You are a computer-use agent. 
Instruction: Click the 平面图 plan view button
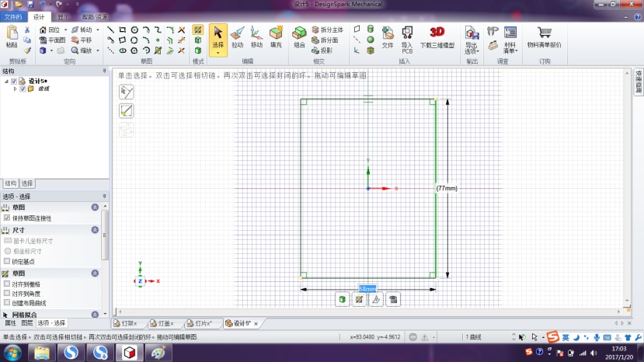click(x=53, y=40)
